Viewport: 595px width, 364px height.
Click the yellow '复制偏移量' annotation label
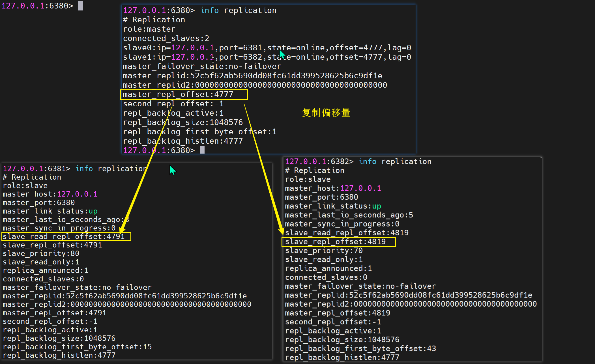(x=326, y=113)
